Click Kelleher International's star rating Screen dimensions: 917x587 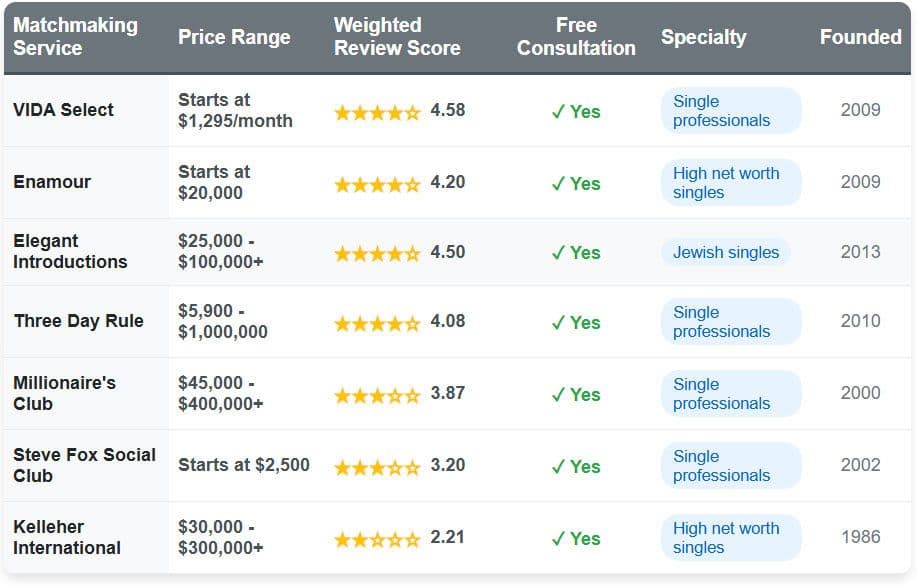[x=377, y=539]
